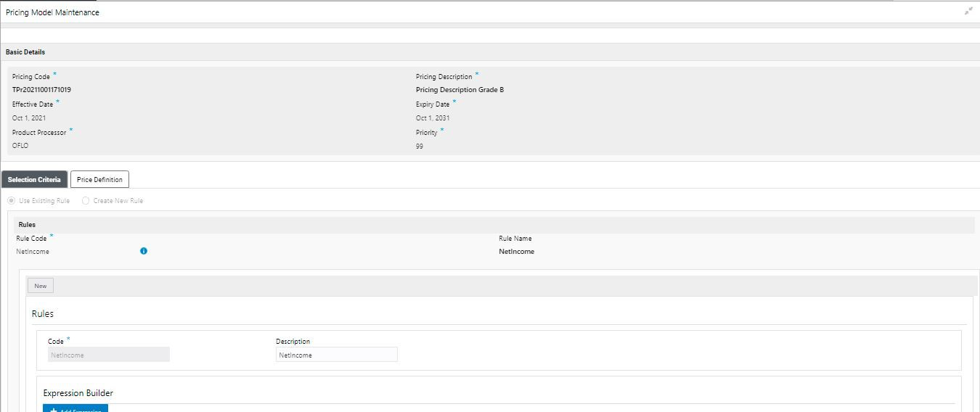Screen dimensions: 980x412
Task: Select the Use Existing Rule radio button
Action: 11,201
